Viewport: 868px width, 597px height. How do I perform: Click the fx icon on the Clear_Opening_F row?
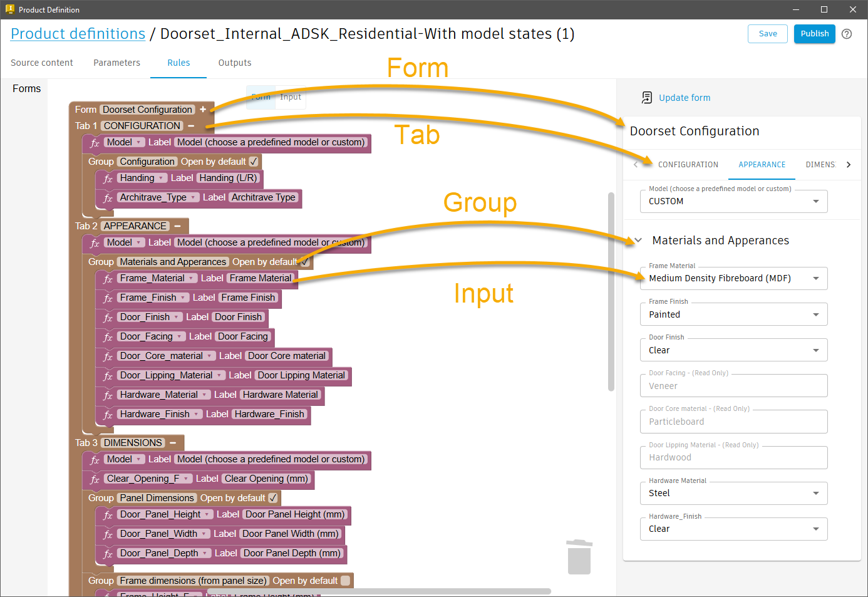(x=95, y=479)
